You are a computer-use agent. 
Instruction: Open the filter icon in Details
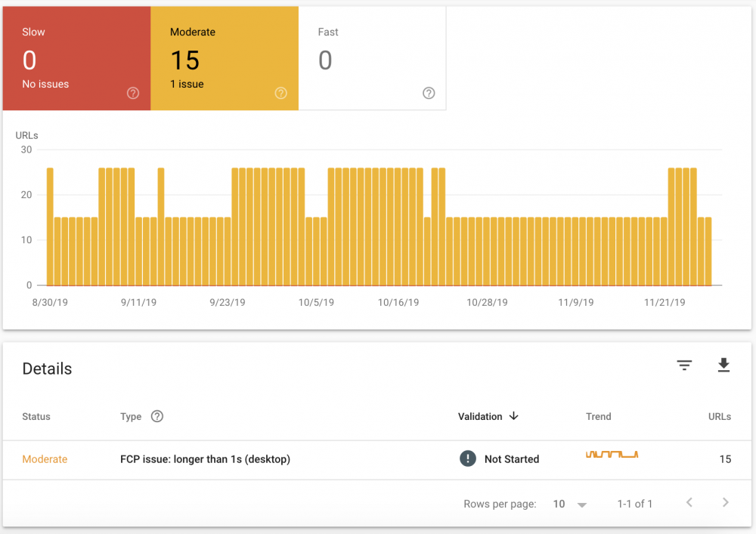click(684, 366)
